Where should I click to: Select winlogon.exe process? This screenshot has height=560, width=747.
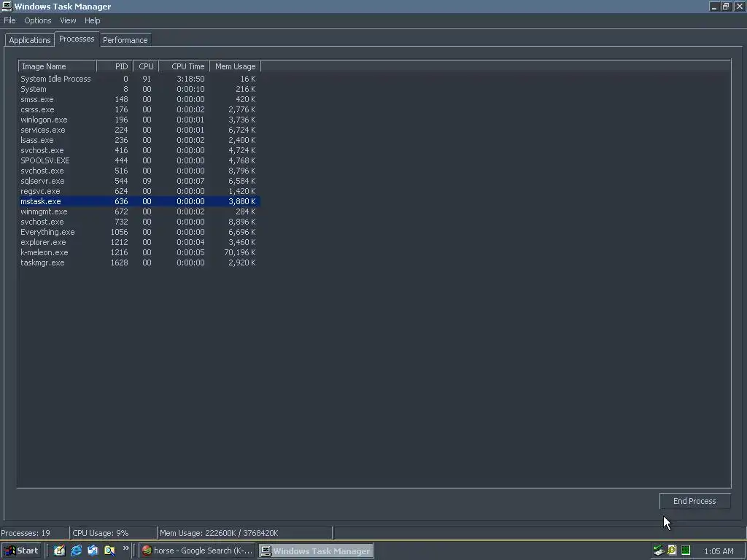[139, 120]
